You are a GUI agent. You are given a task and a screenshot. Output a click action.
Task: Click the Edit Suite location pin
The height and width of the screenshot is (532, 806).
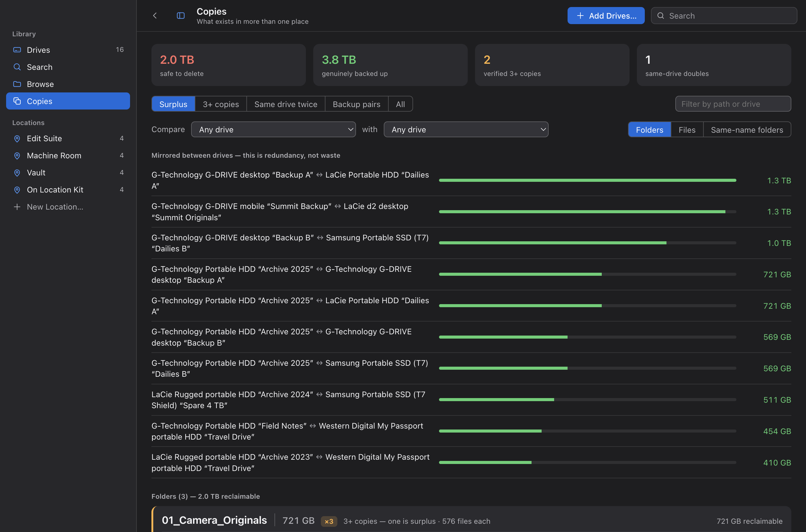click(17, 138)
